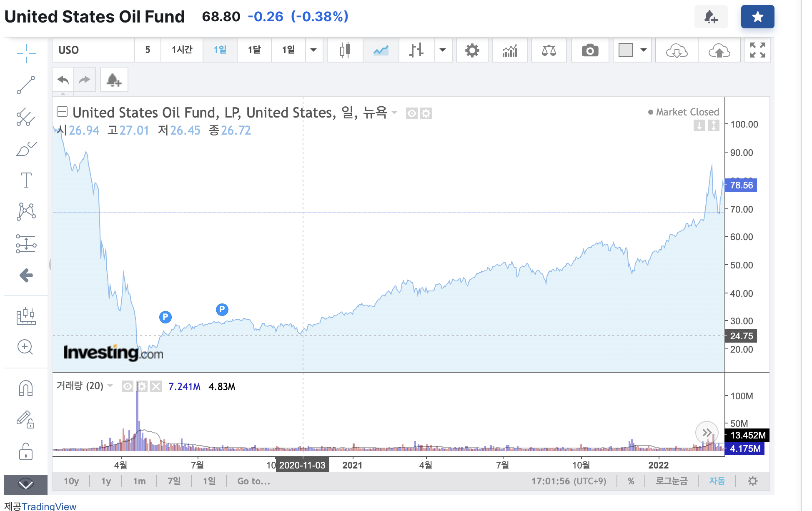The image size is (812, 511).
Task: Toggle the 로그눈금 log scale option
Action: click(x=671, y=481)
